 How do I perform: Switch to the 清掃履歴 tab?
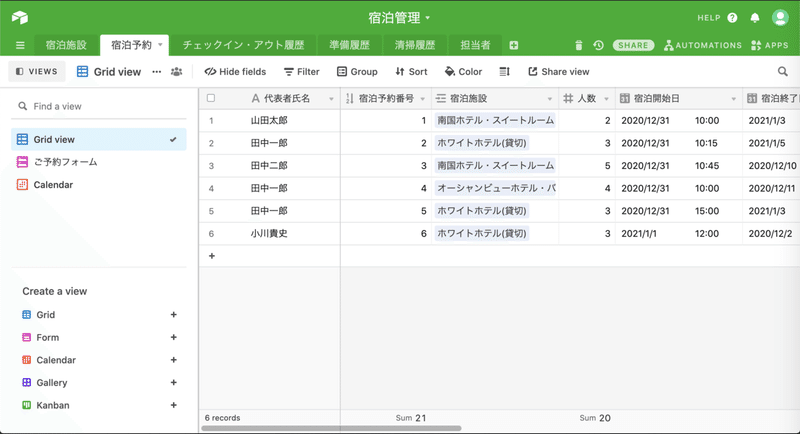pos(415,45)
